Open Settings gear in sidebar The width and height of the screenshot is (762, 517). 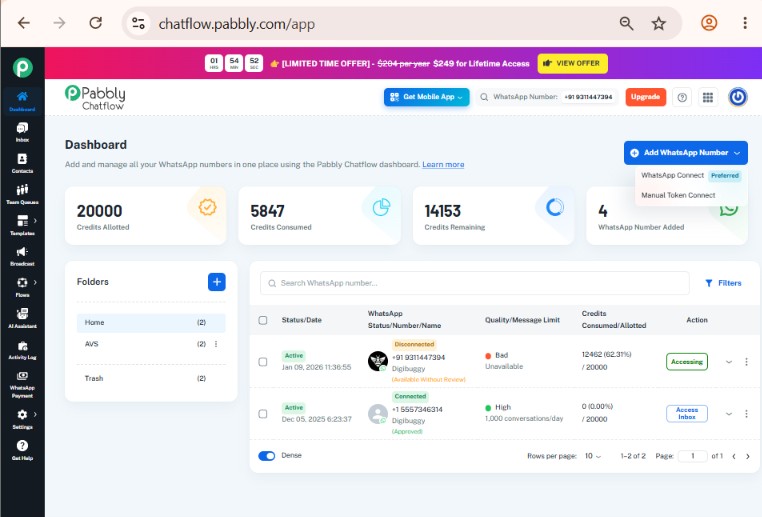(x=22, y=419)
